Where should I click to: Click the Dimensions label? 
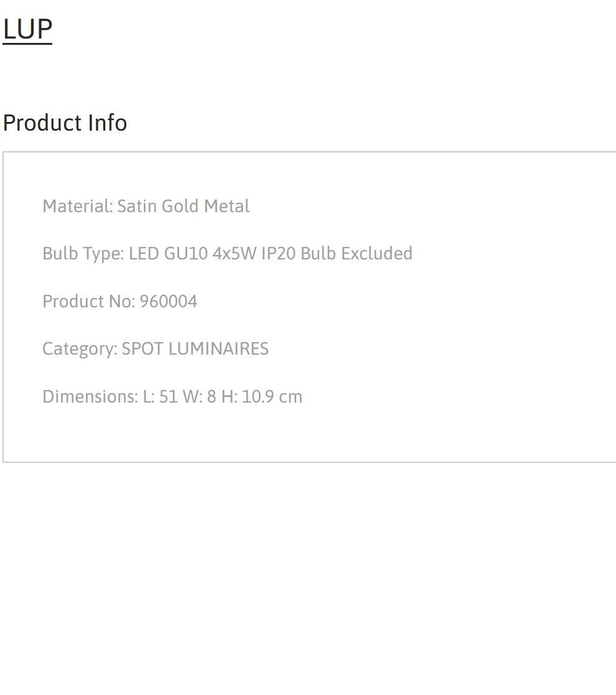[x=90, y=397]
